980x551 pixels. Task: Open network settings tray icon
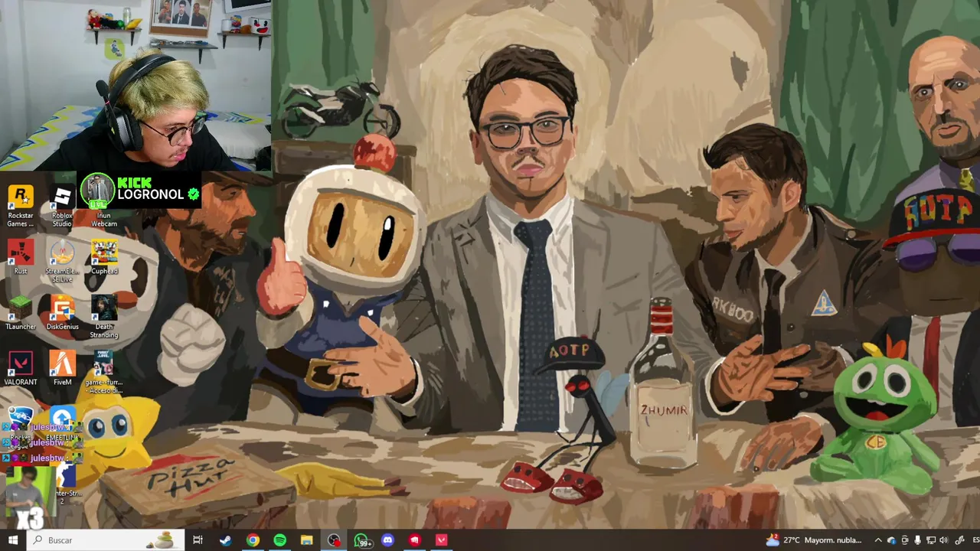click(930, 540)
